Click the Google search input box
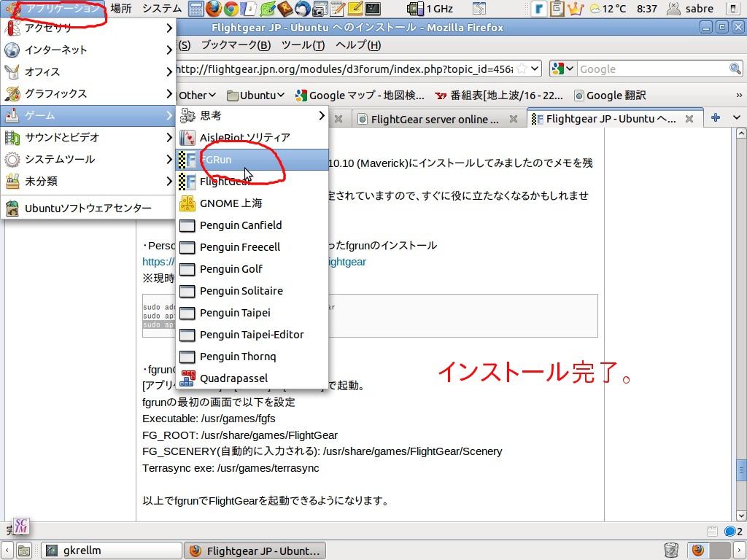 [x=653, y=69]
